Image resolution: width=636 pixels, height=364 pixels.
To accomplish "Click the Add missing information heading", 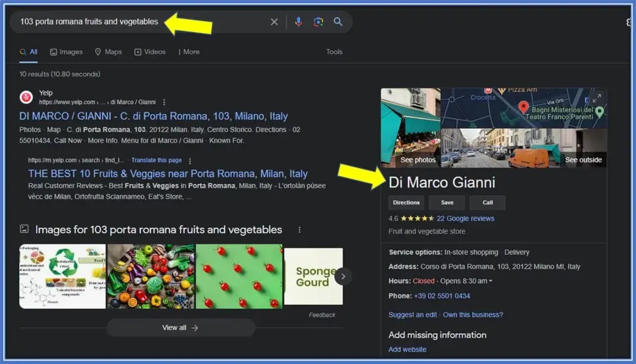I will click(437, 335).
